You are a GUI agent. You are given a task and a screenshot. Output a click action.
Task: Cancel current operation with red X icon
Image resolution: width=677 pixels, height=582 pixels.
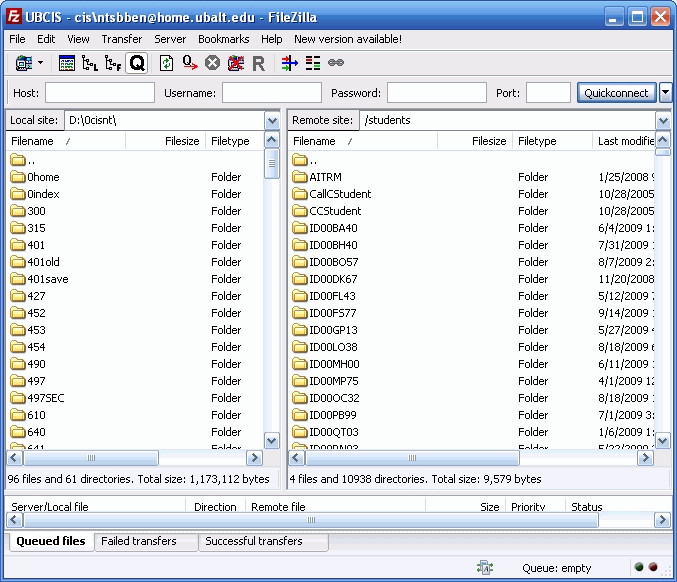[212, 63]
